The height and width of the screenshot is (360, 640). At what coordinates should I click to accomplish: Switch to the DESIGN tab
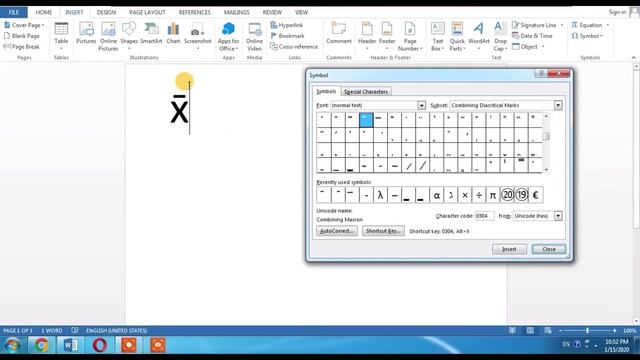(106, 12)
